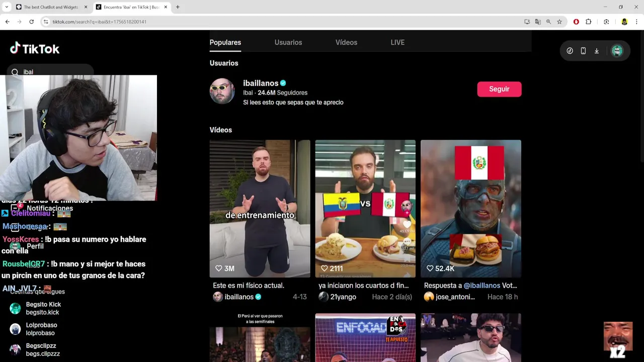Click the jose_antoni... author link

click(455, 297)
